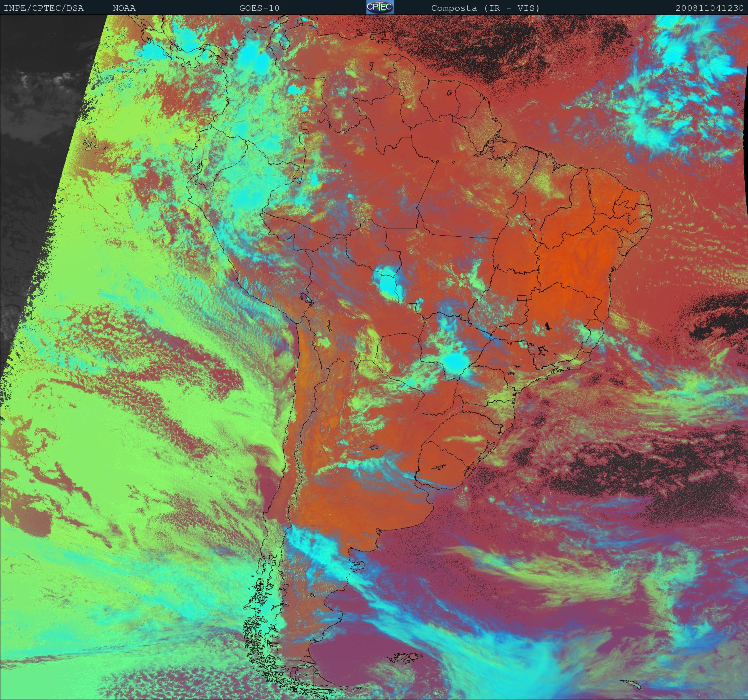
Task: Click the CPTEC logo in the header
Action: (x=380, y=7)
